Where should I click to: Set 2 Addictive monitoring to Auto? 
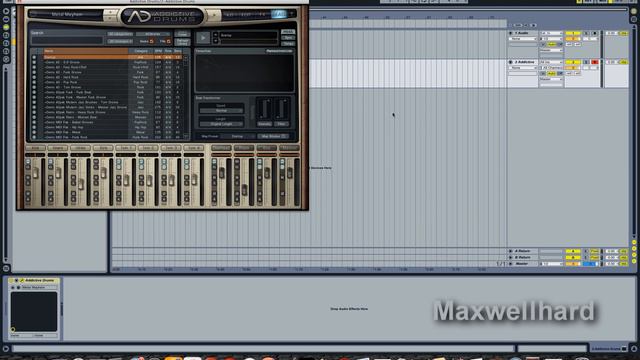tap(551, 73)
